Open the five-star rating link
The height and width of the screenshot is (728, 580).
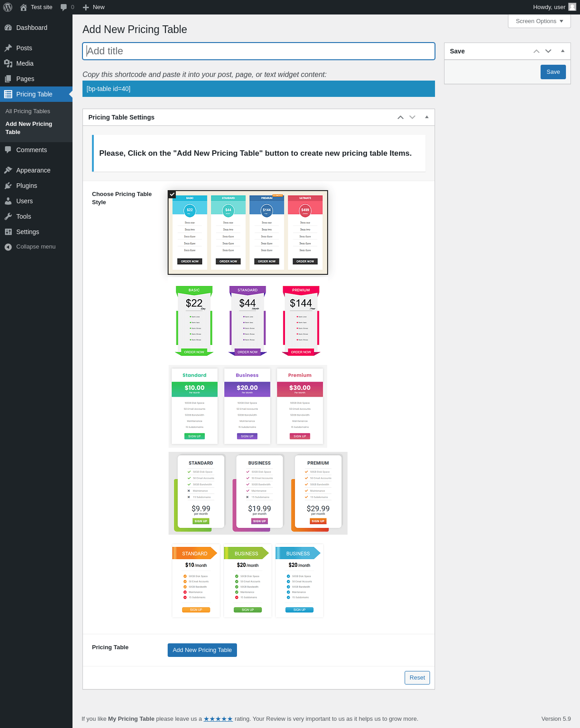tap(218, 719)
